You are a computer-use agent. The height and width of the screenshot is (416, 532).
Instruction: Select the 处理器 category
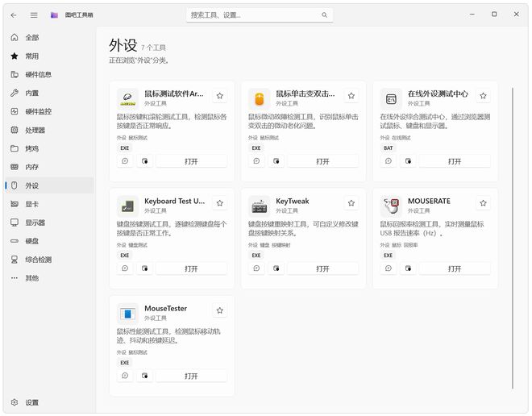click(49, 130)
